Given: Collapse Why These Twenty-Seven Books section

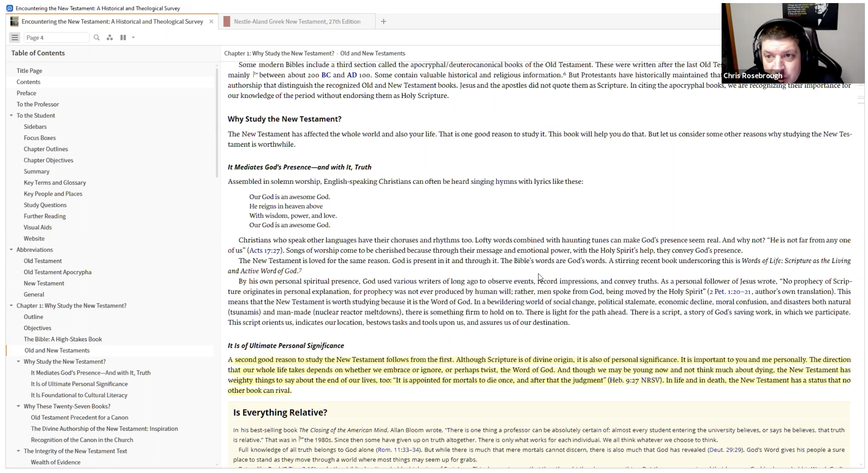Looking at the screenshot, I should tap(18, 406).
